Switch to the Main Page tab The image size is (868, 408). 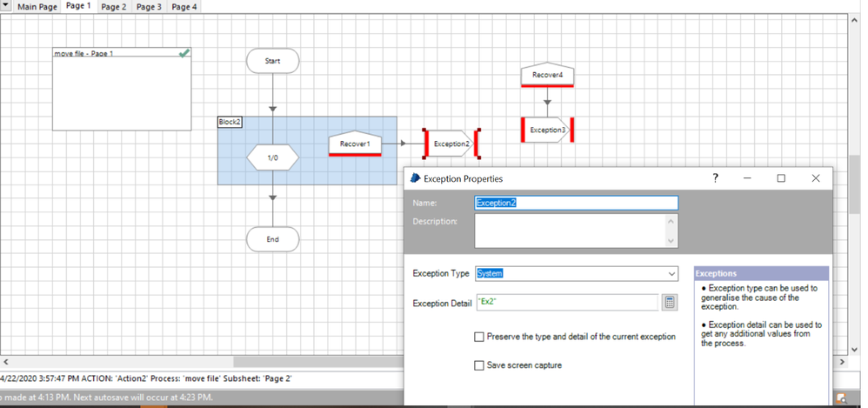(37, 7)
